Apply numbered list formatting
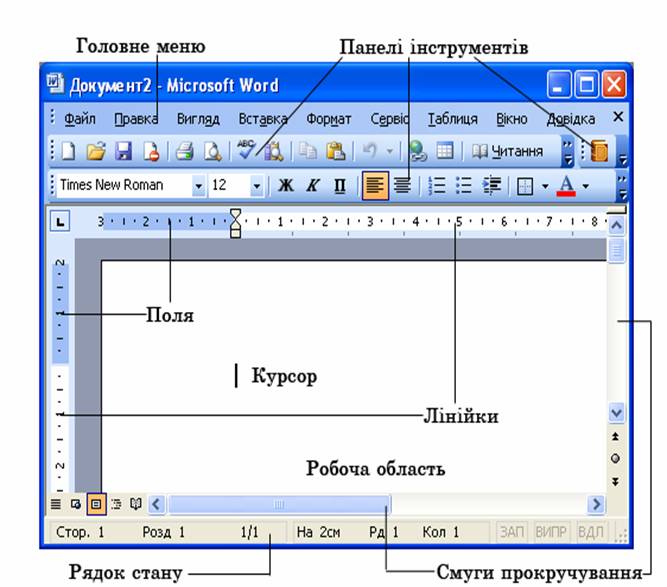This screenshot has height=587, width=667. tap(436, 185)
